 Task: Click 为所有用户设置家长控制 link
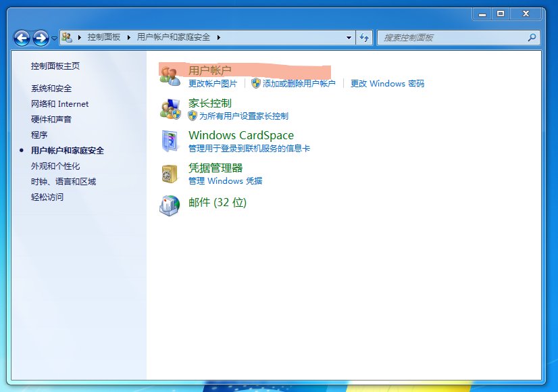click(x=243, y=116)
